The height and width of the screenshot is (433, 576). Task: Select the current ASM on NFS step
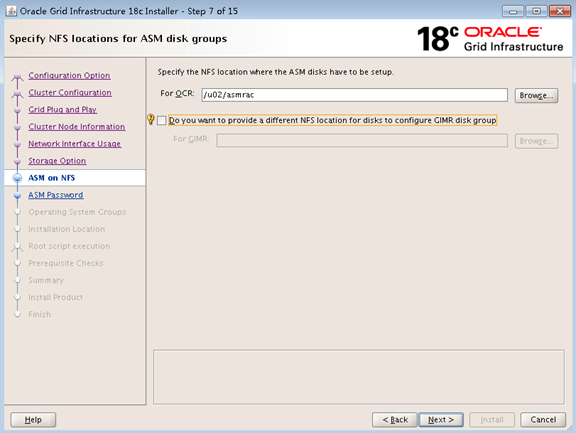click(51, 178)
